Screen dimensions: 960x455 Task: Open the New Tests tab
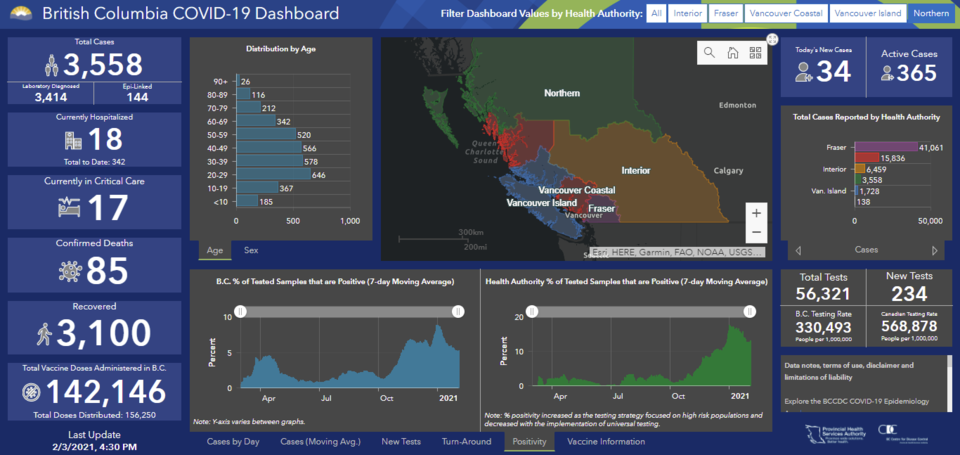pyautogui.click(x=401, y=442)
